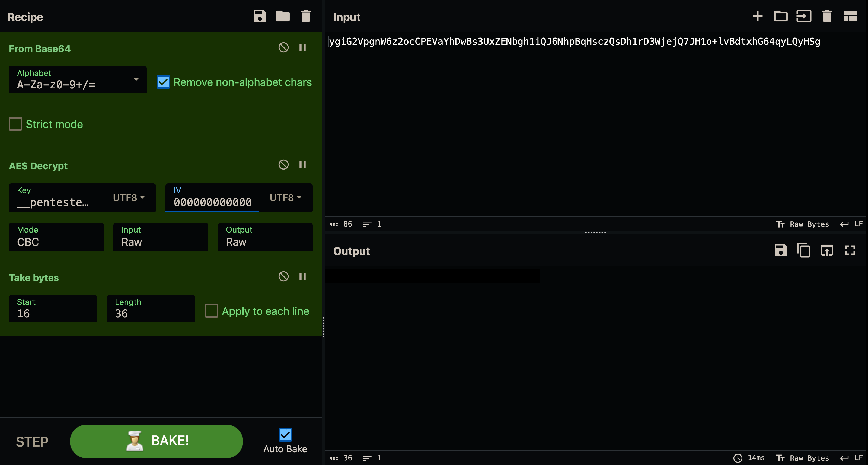Open the Key UTF8 format dropdown

pos(129,198)
